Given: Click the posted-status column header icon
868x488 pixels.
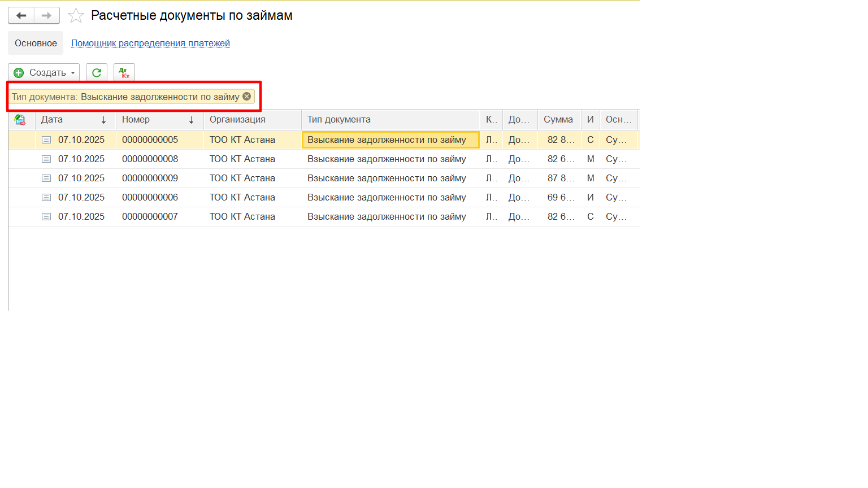Looking at the screenshot, I should (20, 120).
